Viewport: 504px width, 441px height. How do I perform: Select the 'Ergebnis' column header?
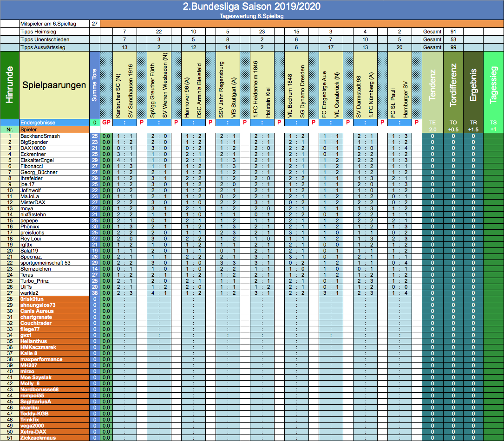pyautogui.click(x=473, y=85)
